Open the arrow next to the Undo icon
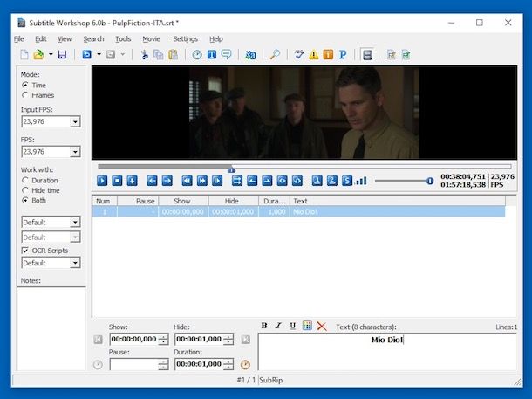 click(x=99, y=54)
